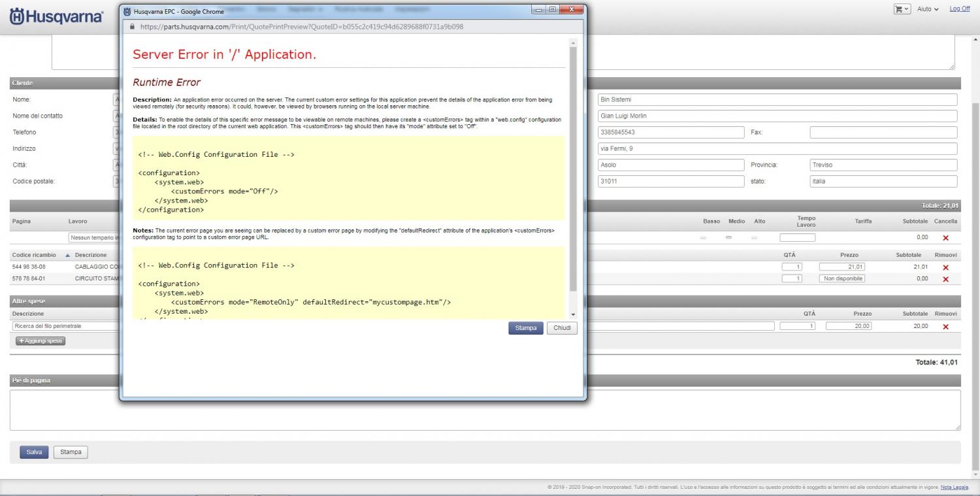
Task: Click the stato field showing italia
Action: [884, 181]
